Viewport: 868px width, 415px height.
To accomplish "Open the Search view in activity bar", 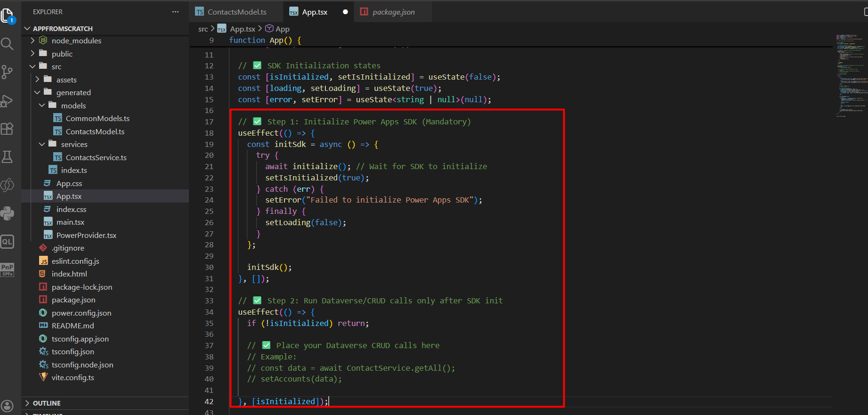I will coord(7,44).
